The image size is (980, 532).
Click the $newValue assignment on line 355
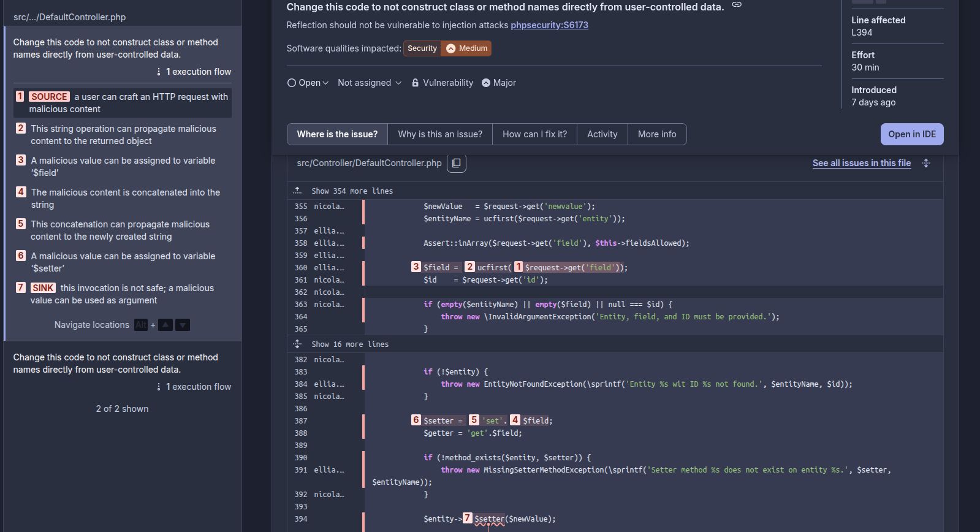(509, 207)
